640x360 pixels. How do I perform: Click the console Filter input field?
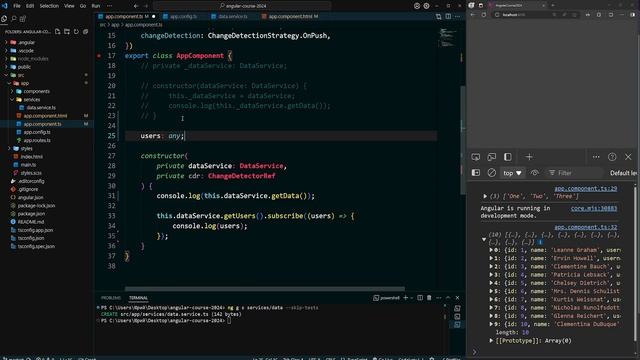575,173
